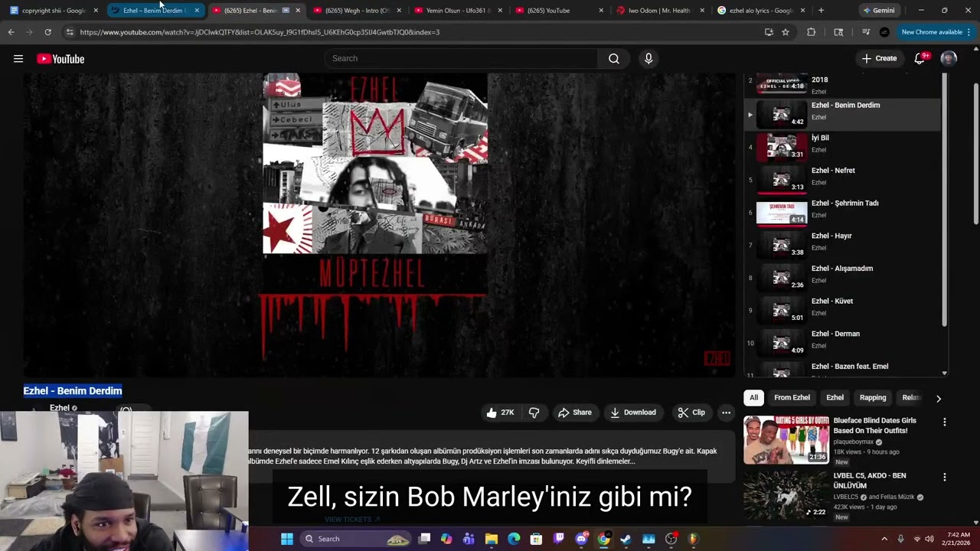Open Google Lens search icon in toolbar
The height and width of the screenshot is (551, 980).
838,32
